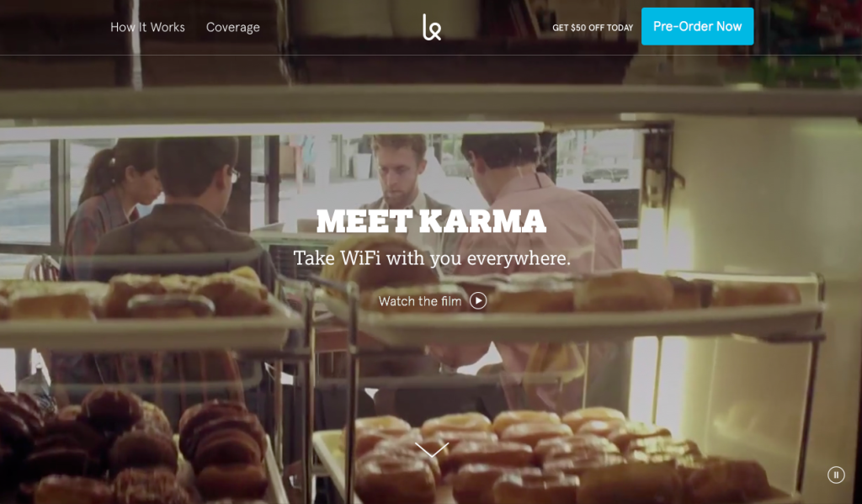
Task: Open the Coverage nav link
Action: click(232, 27)
